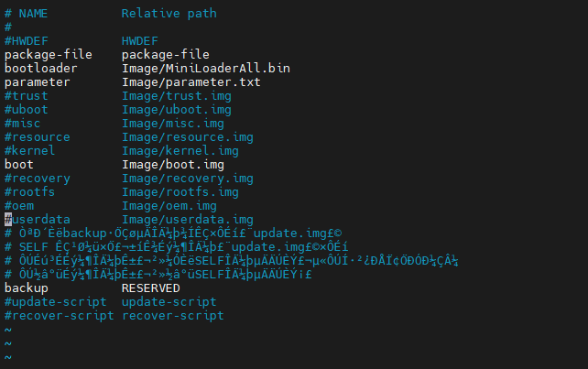The width and height of the screenshot is (588, 369).
Task: Click on Image/uboot.img path
Action: tap(177, 110)
